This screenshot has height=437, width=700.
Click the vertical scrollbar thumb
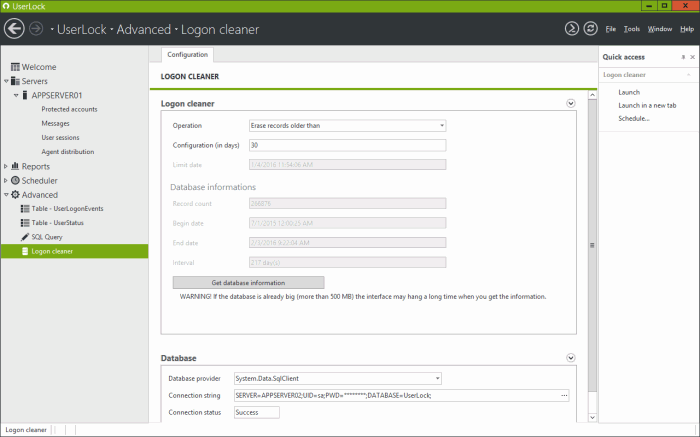(x=592, y=245)
